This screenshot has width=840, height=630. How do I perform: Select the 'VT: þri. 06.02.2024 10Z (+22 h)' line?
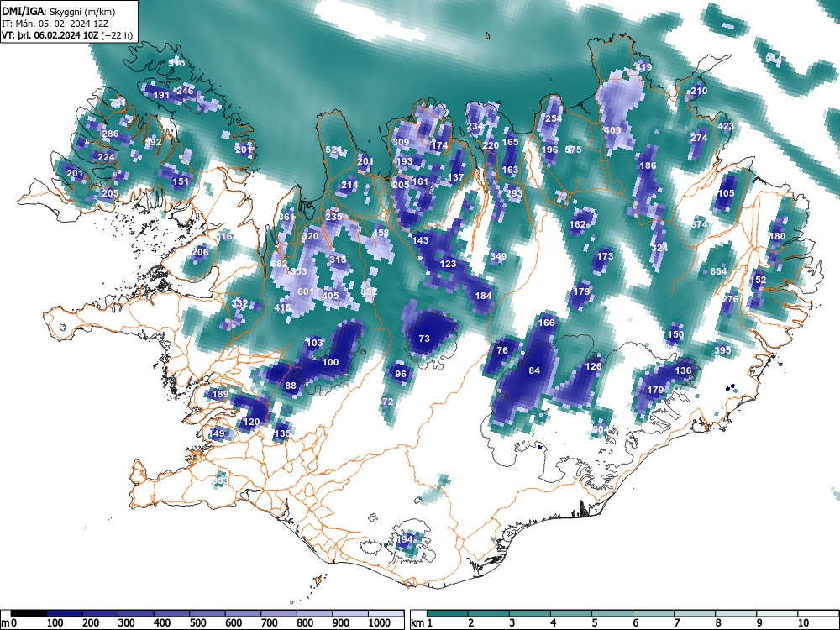click(67, 35)
